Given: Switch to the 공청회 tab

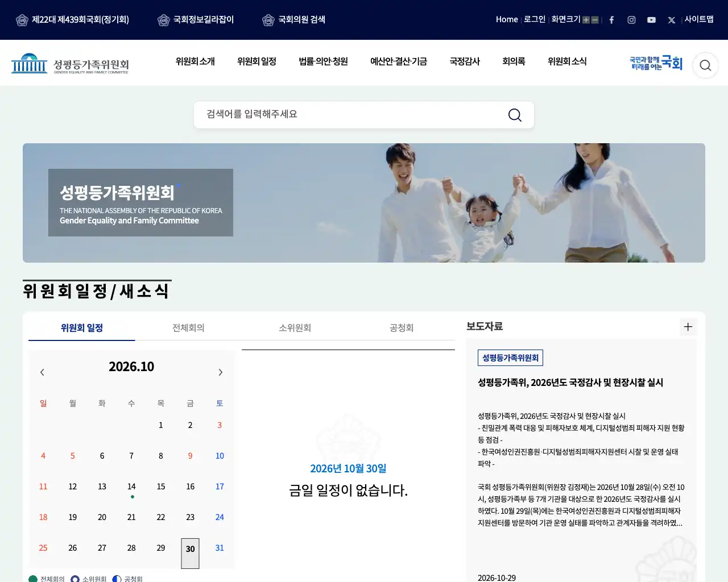Looking at the screenshot, I should 402,328.
